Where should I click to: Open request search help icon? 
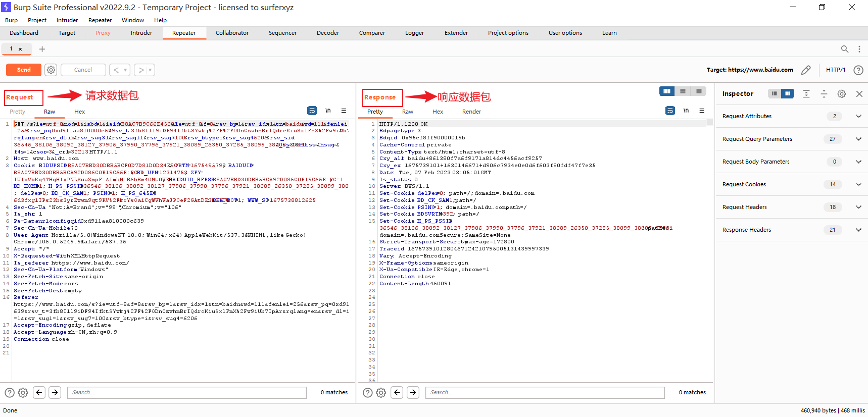10,393
